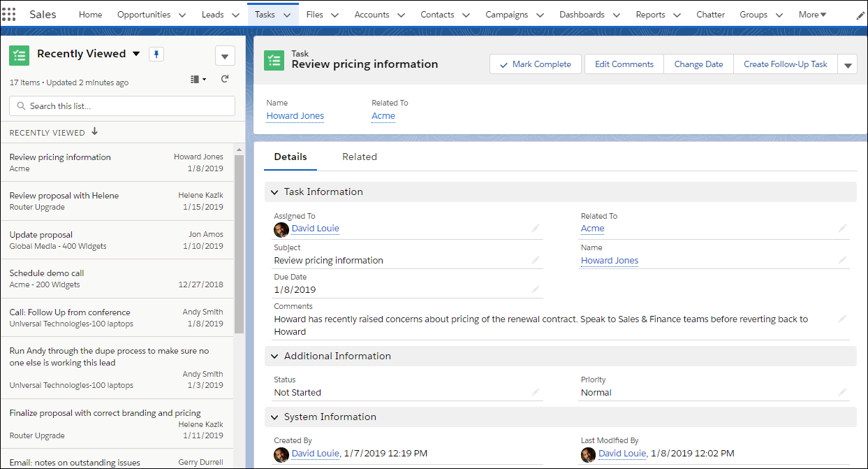Open the Groups tab
868x469 pixels.
tap(753, 15)
